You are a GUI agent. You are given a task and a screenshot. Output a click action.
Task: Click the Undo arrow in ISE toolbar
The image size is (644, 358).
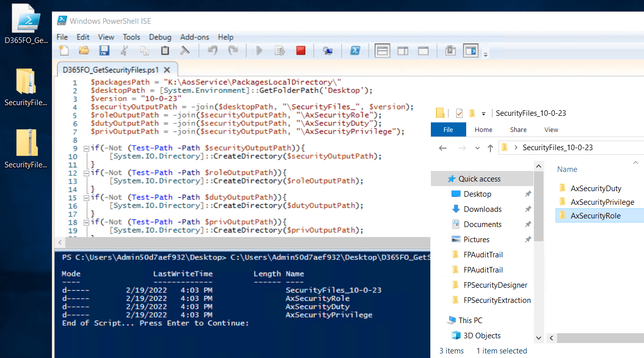coord(213,51)
